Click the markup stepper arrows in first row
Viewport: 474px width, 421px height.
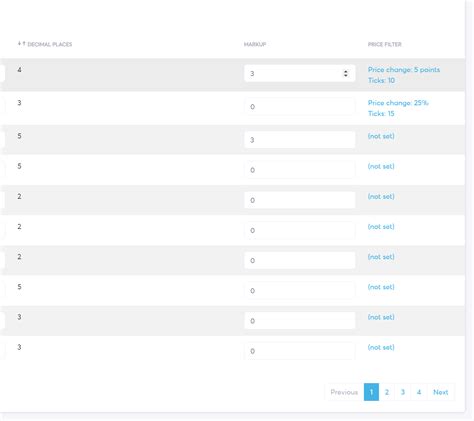(x=346, y=73)
